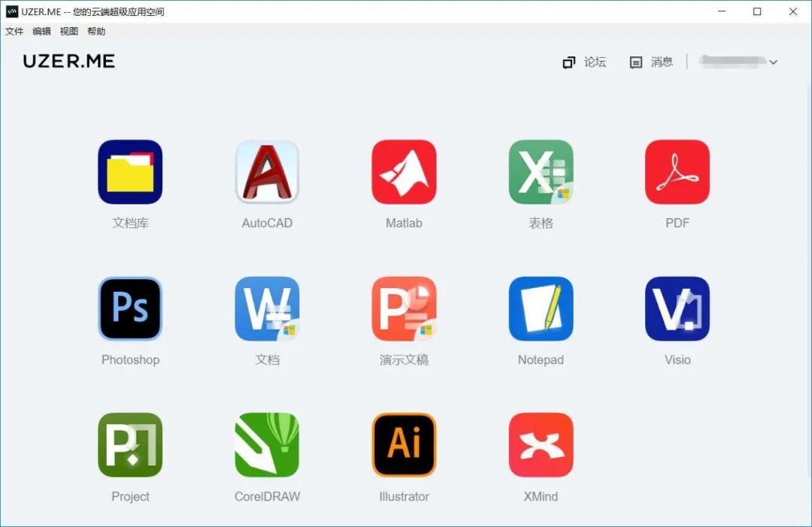Go to the 论坛 forum link

(x=595, y=62)
